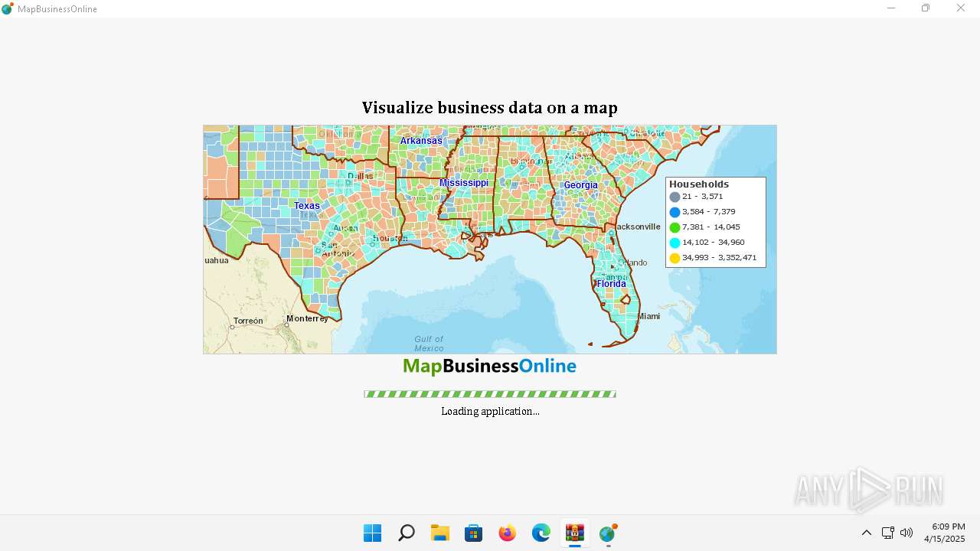Open Microsoft Edge from the taskbar
Image resolution: width=980 pixels, height=551 pixels.
(541, 533)
